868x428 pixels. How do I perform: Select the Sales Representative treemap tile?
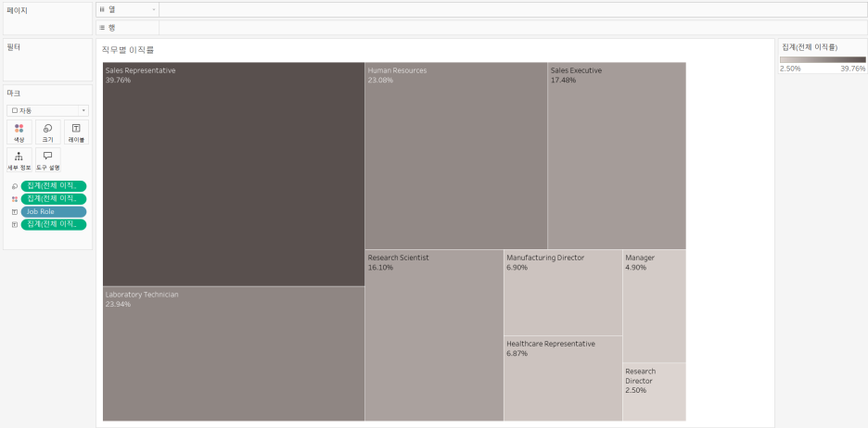coord(234,174)
